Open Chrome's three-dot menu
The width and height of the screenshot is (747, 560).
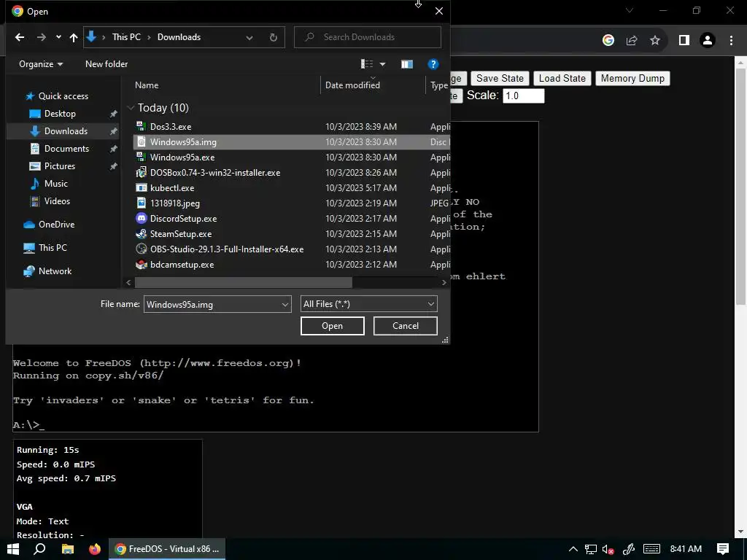pos(731,41)
